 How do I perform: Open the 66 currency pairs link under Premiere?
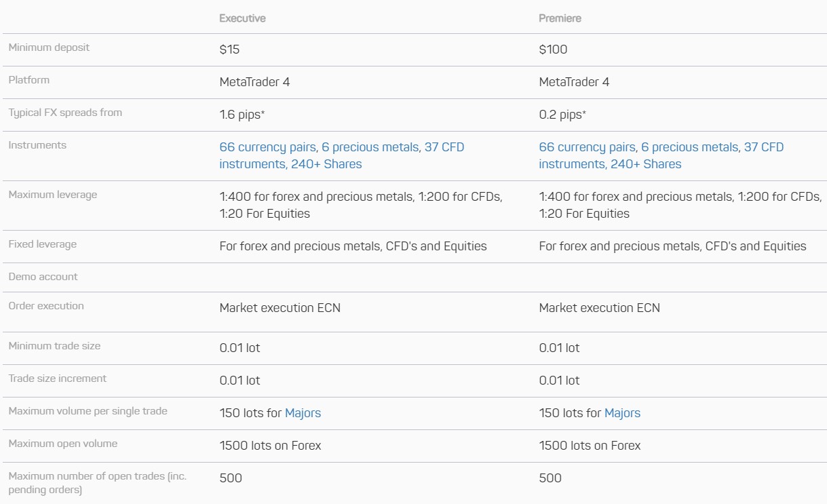pyautogui.click(x=587, y=147)
